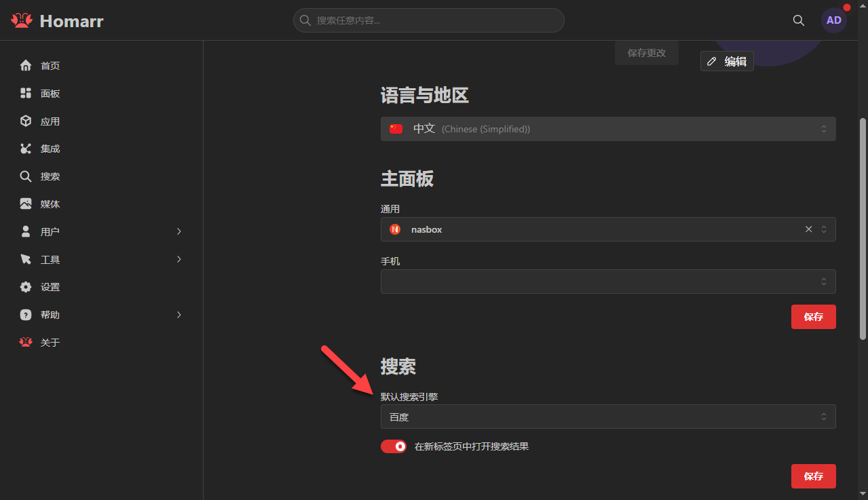Click the AD user avatar
868x500 pixels.
834,20
